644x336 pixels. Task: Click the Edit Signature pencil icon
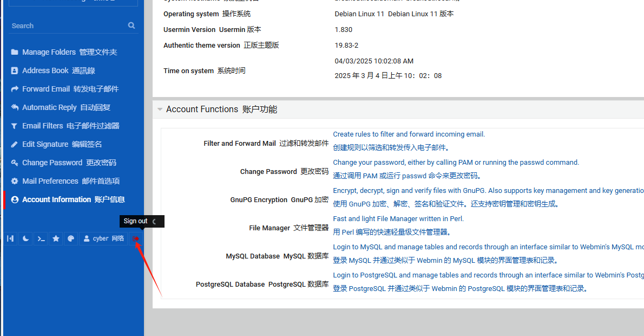click(15, 144)
